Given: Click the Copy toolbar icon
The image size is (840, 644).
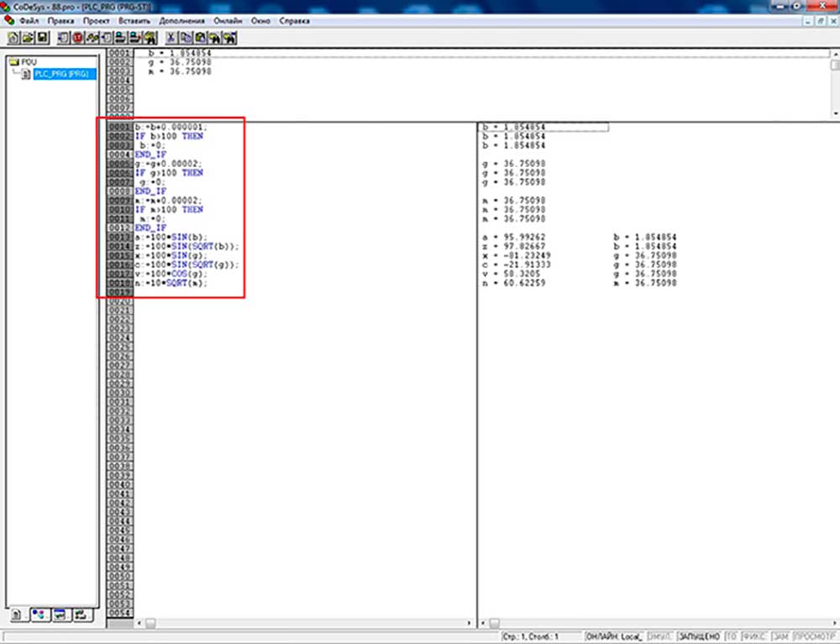Looking at the screenshot, I should tap(186, 38).
